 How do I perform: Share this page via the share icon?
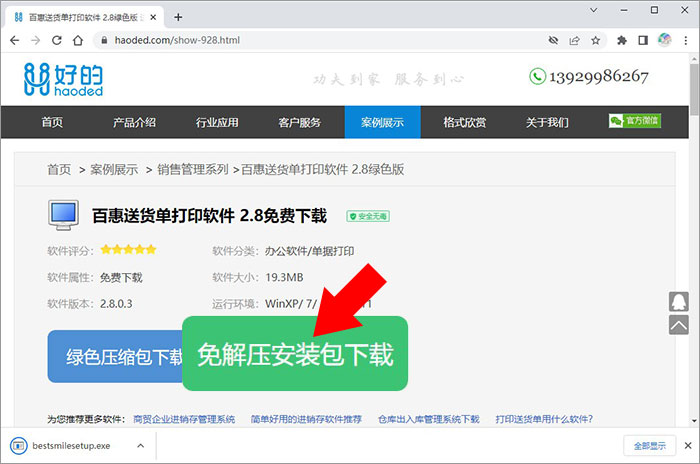(x=574, y=41)
